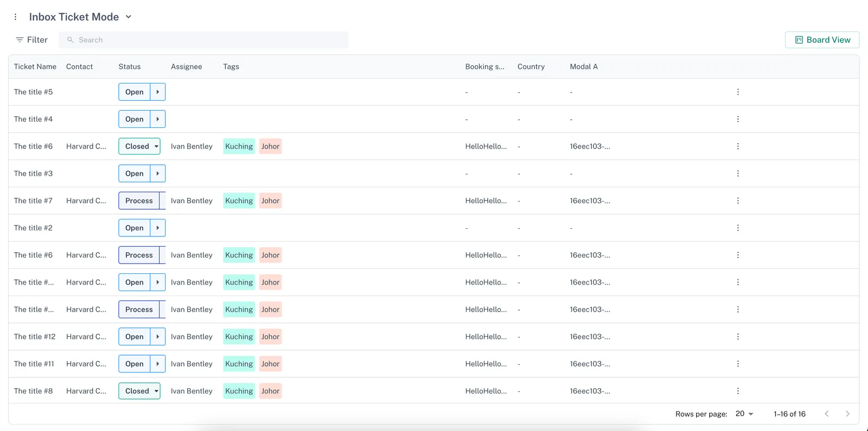
Task: Expand the Inbox Ticket Mode view dropdown
Action: pyautogui.click(x=129, y=17)
